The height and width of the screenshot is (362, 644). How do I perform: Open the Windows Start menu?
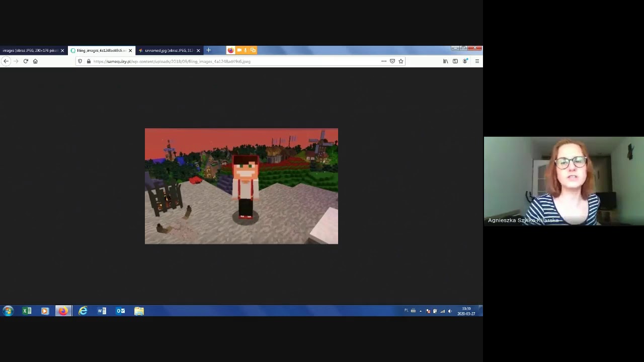8,311
